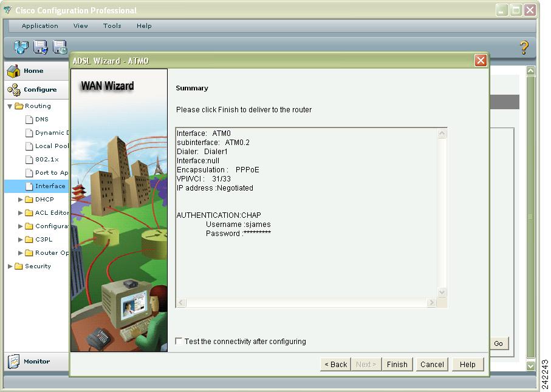Image resolution: width=551 pixels, height=392 pixels.
Task: Minimize the Cisco Configuration Professional window
Action: [502, 10]
